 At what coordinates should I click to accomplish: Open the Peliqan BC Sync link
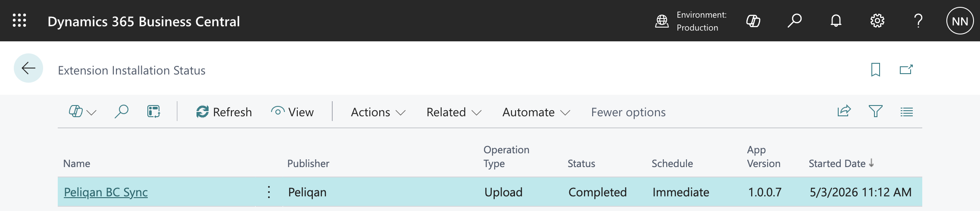[x=106, y=192]
